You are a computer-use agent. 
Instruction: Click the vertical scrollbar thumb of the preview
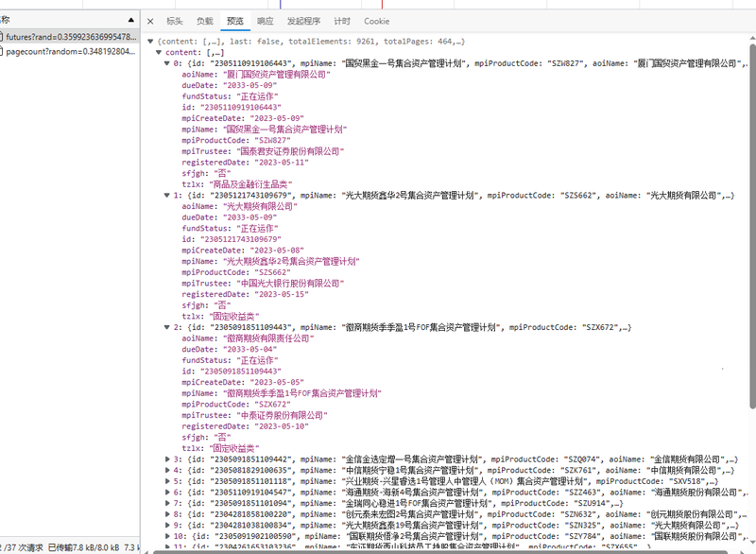point(752,227)
